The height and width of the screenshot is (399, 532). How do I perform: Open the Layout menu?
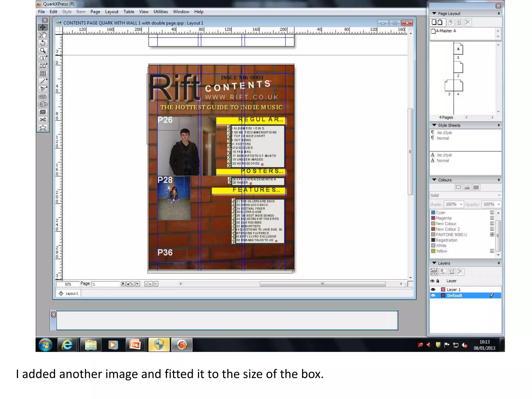coord(112,12)
